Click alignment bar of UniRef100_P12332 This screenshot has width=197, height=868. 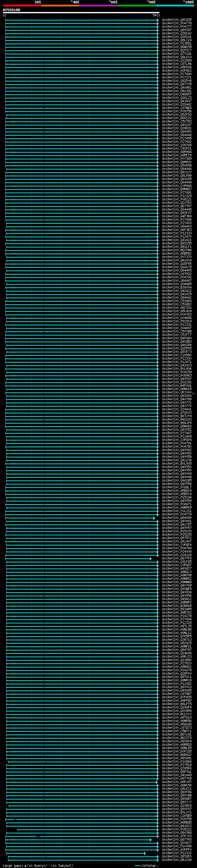(x=77, y=853)
